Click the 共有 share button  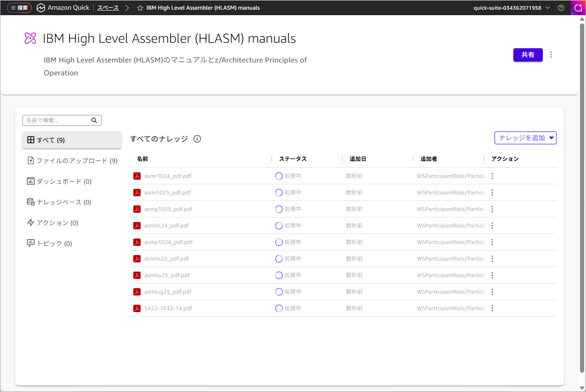(x=528, y=55)
